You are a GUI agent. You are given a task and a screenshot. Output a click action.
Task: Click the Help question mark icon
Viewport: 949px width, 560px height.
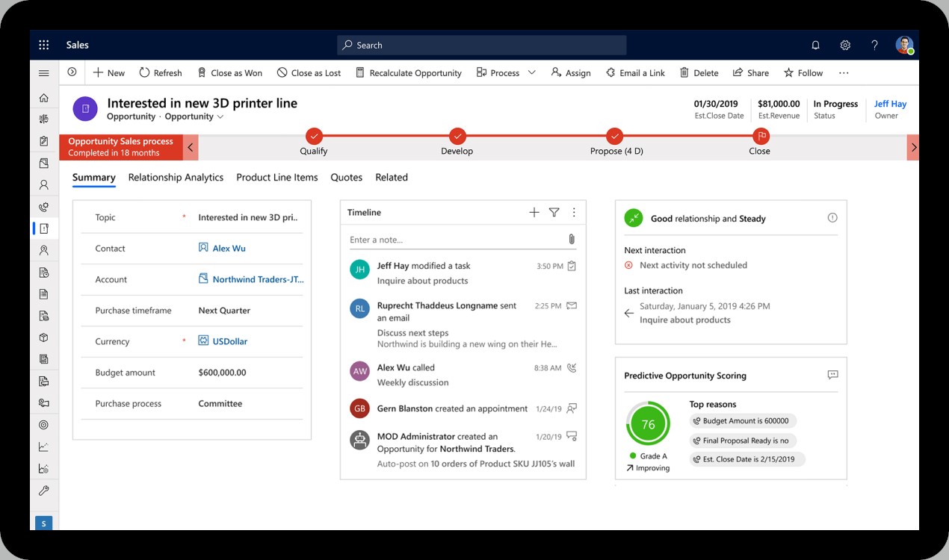[874, 45]
